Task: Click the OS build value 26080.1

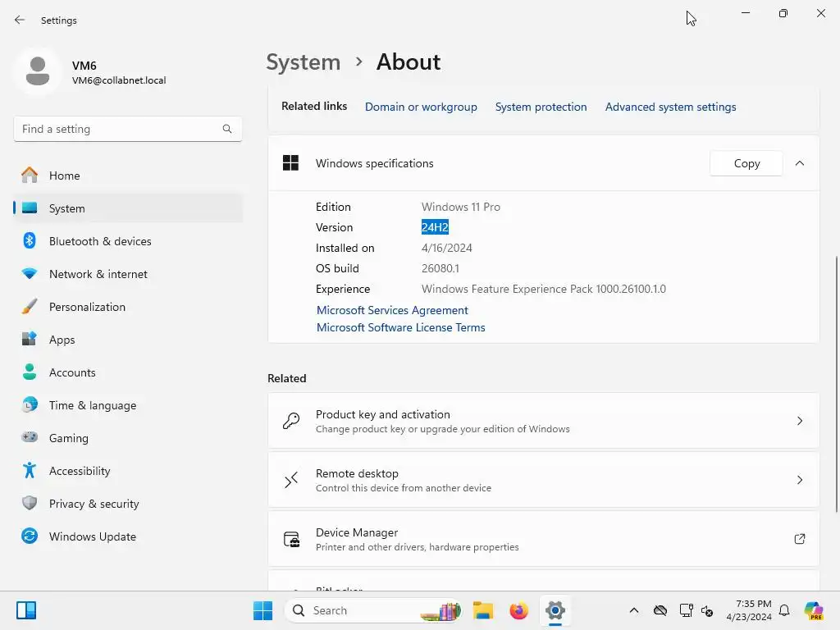Action: point(441,268)
